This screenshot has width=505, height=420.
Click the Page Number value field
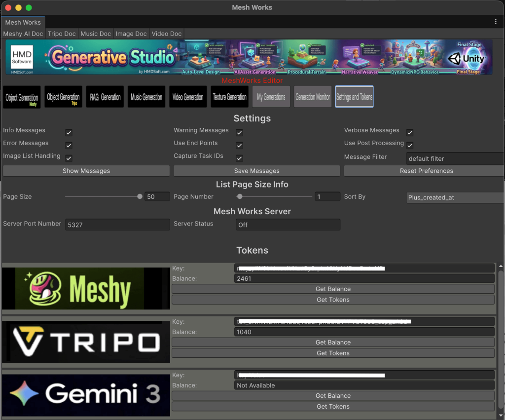(327, 196)
